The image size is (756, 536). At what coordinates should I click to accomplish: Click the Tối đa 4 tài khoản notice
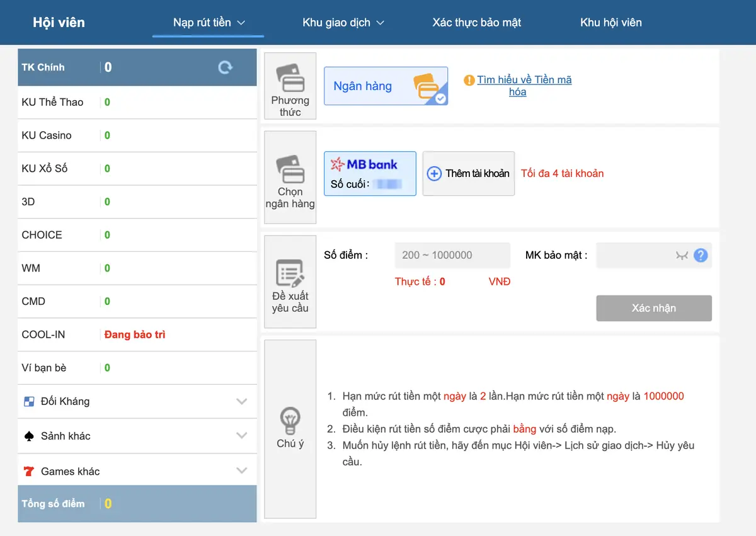563,173
